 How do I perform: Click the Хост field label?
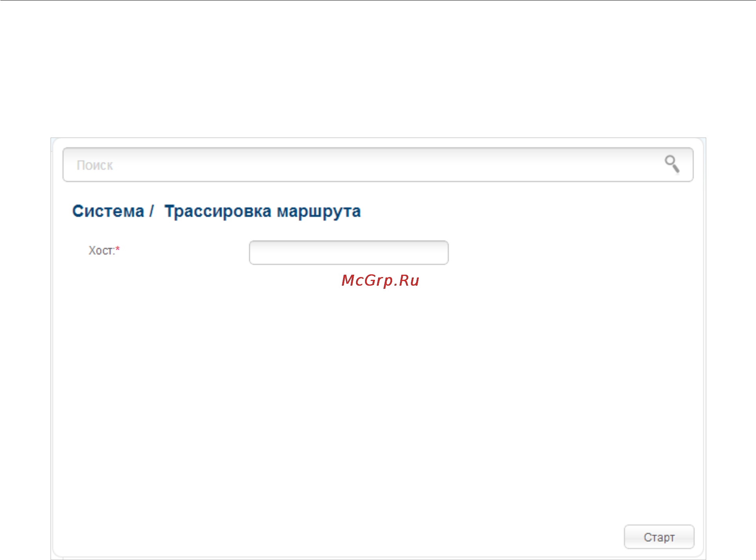tap(104, 250)
